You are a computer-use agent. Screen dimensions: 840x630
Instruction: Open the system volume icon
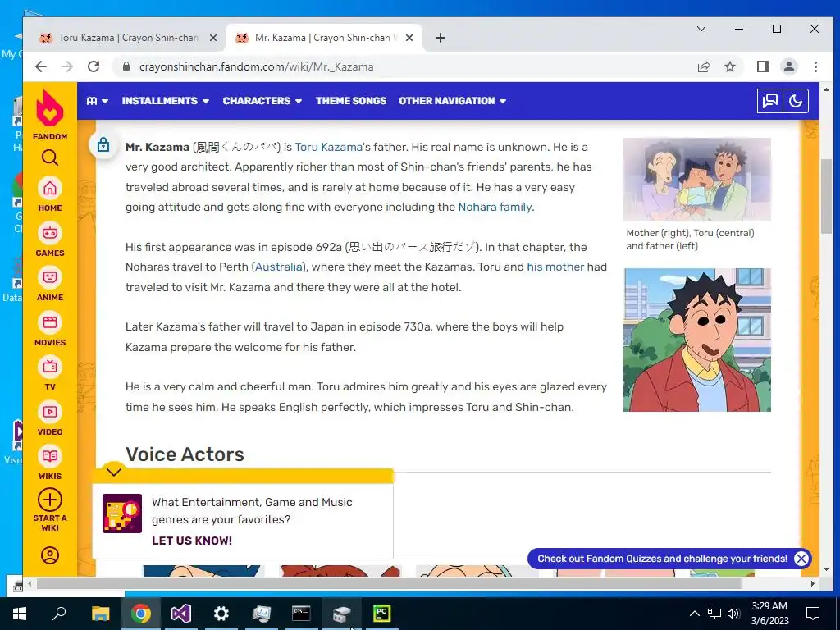click(x=733, y=614)
